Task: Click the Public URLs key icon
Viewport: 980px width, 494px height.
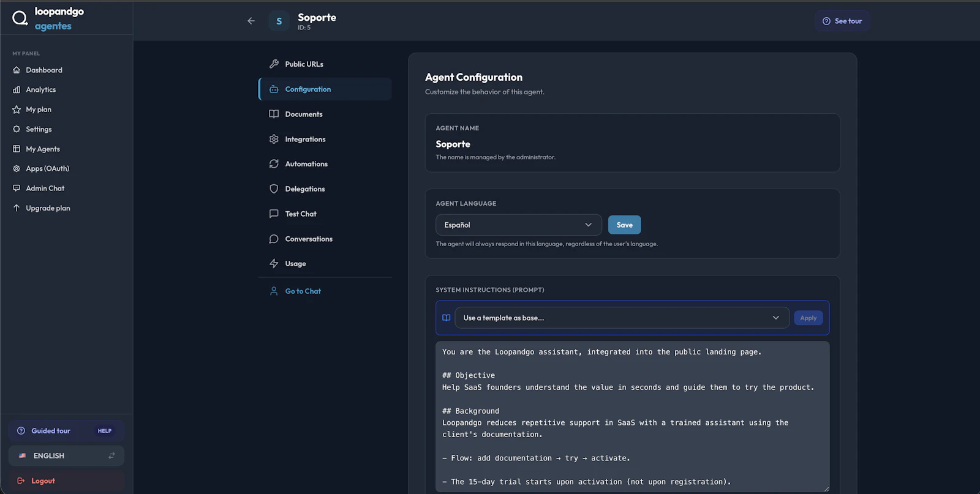Action: pos(274,64)
